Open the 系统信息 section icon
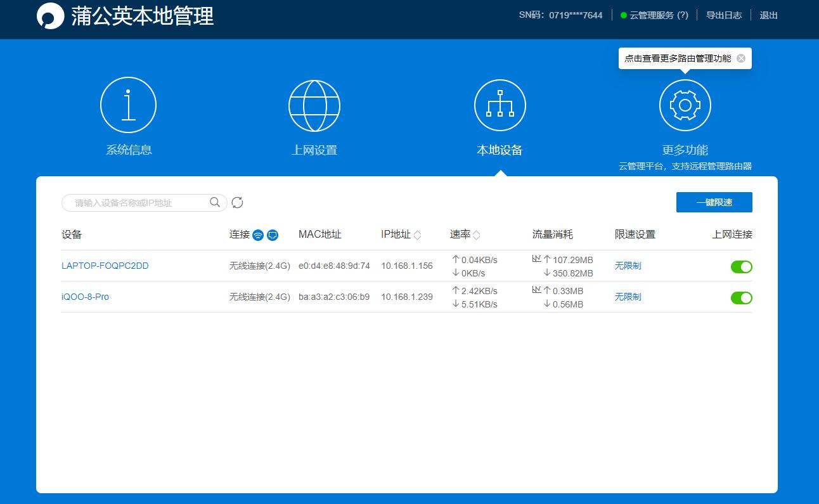Image resolution: width=819 pixels, height=504 pixels. [x=128, y=105]
